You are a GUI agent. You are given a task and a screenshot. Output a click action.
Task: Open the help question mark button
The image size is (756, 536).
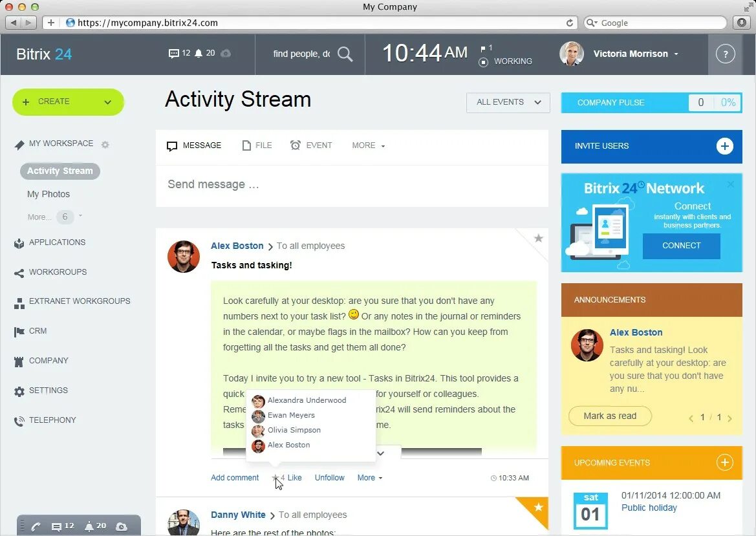(x=725, y=54)
